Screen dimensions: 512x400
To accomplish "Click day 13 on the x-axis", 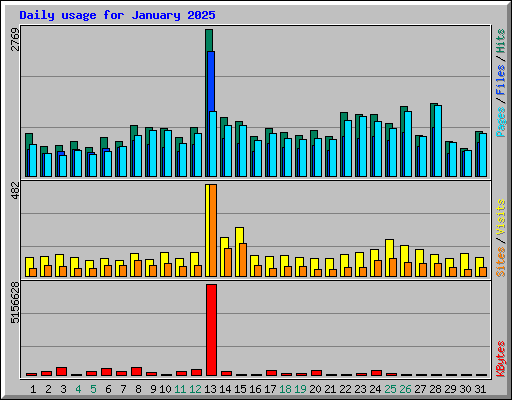I will pyautogui.click(x=210, y=389).
